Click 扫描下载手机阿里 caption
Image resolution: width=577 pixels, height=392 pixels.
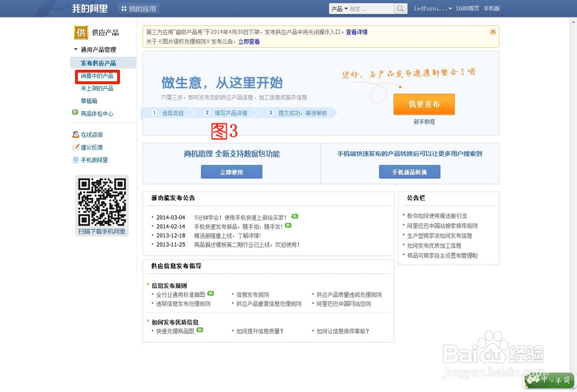pos(102,231)
